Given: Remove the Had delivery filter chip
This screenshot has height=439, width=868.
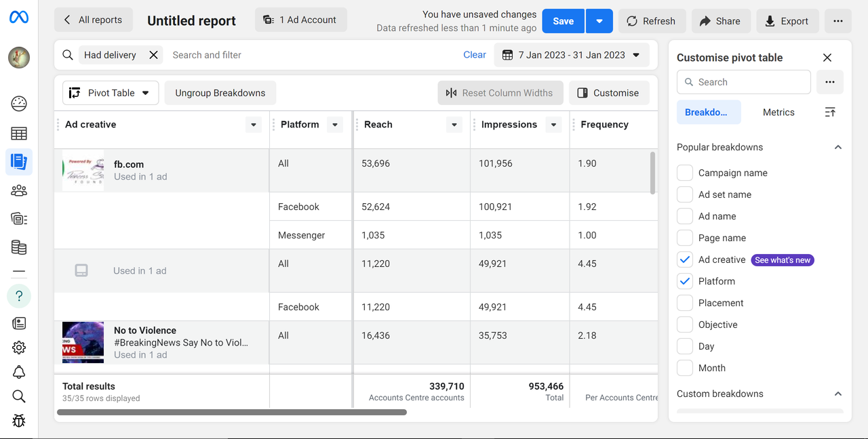Looking at the screenshot, I should pyautogui.click(x=154, y=55).
